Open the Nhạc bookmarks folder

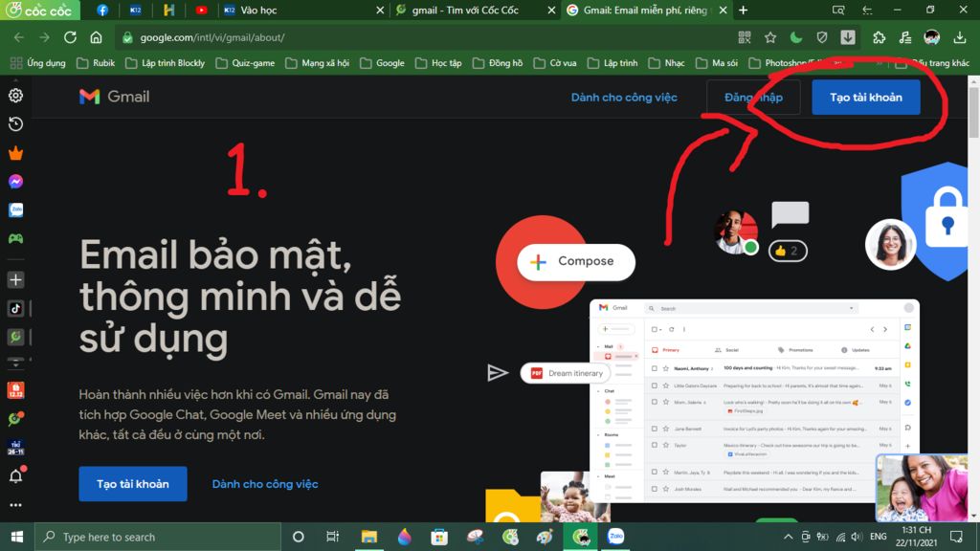[667, 63]
